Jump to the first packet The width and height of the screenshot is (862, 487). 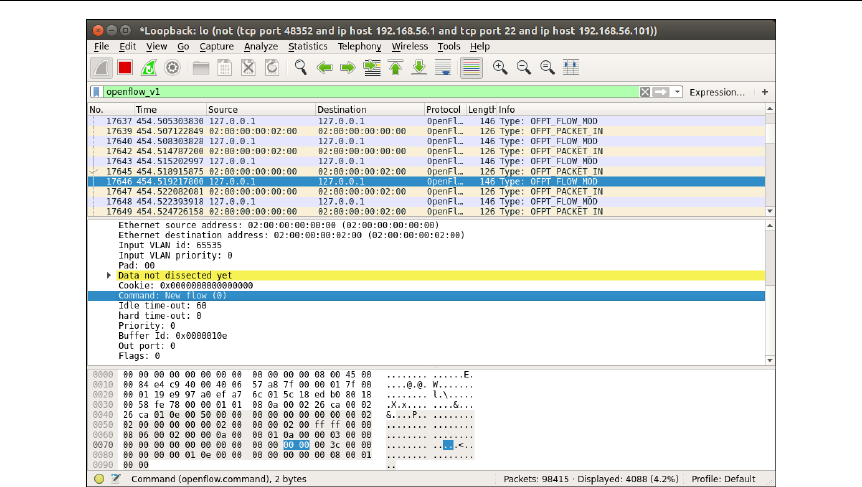click(x=396, y=67)
